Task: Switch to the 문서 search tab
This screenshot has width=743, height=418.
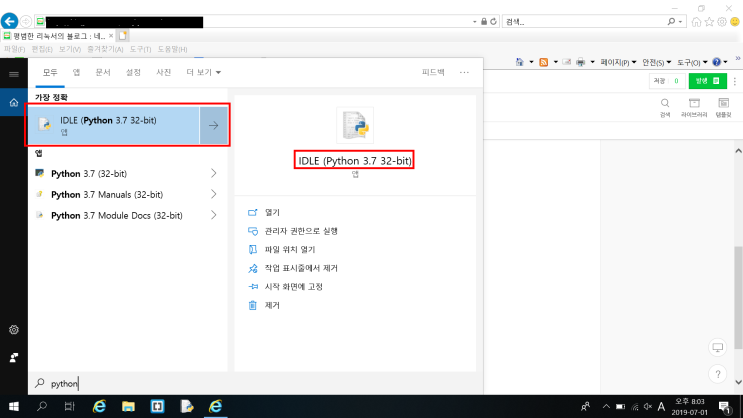Action: coord(103,73)
